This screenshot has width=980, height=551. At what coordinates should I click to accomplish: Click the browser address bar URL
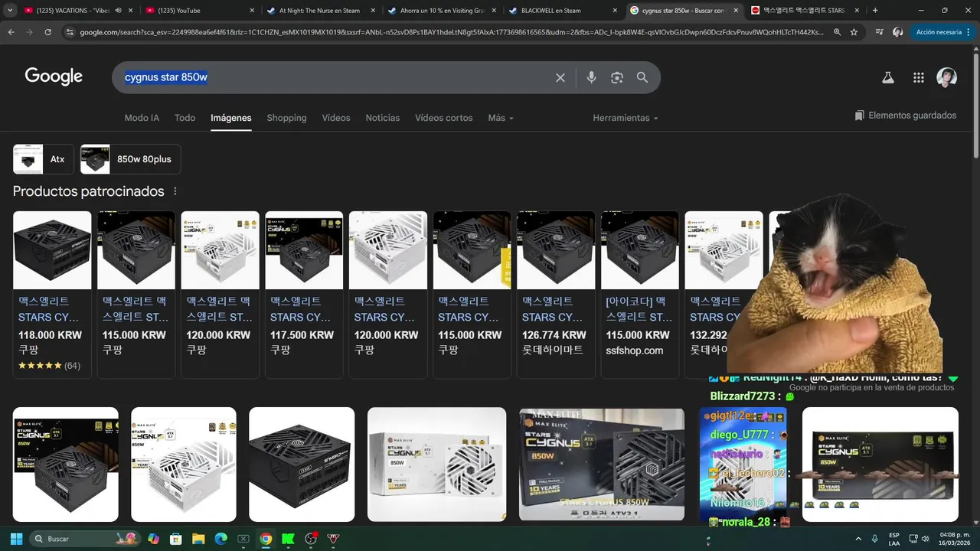click(452, 32)
